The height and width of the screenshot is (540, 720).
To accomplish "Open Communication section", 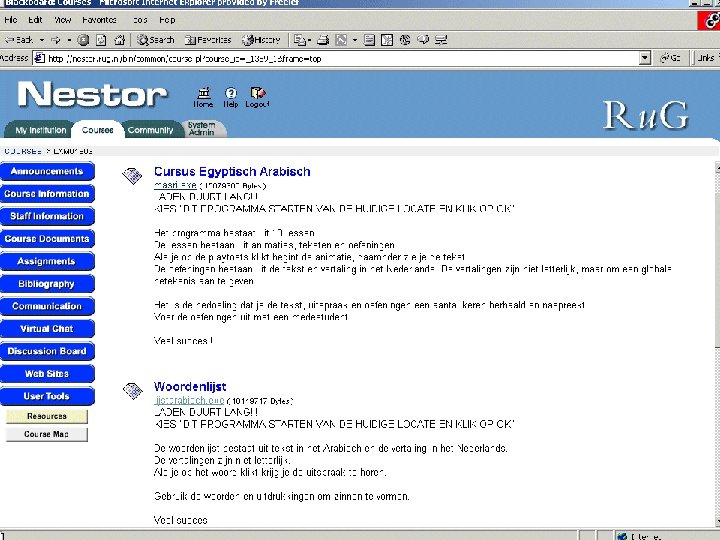I will click(x=47, y=306).
